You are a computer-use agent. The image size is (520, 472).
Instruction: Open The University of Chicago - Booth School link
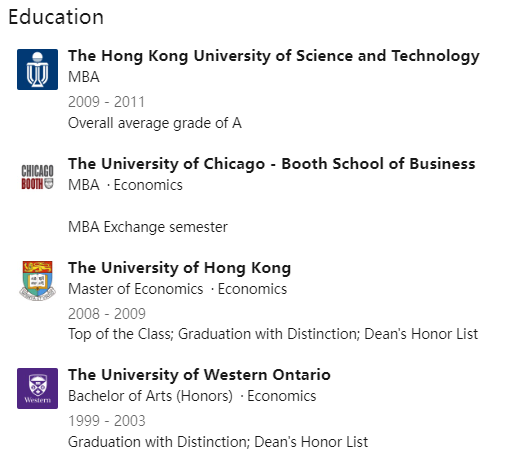point(272,164)
